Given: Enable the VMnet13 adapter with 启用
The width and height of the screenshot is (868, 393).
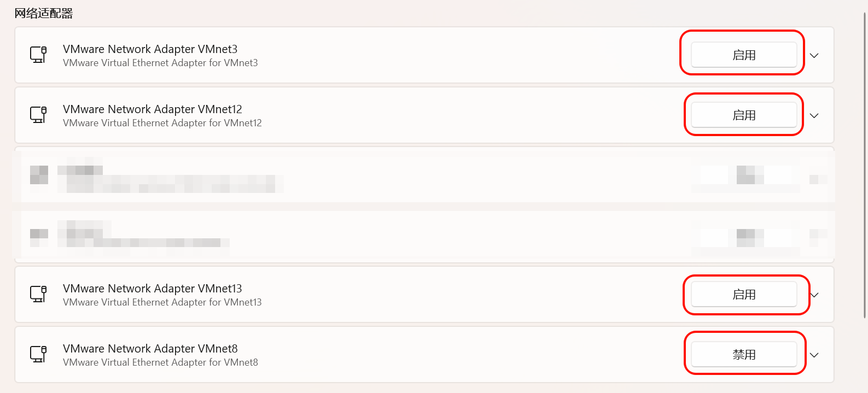Looking at the screenshot, I should click(744, 294).
